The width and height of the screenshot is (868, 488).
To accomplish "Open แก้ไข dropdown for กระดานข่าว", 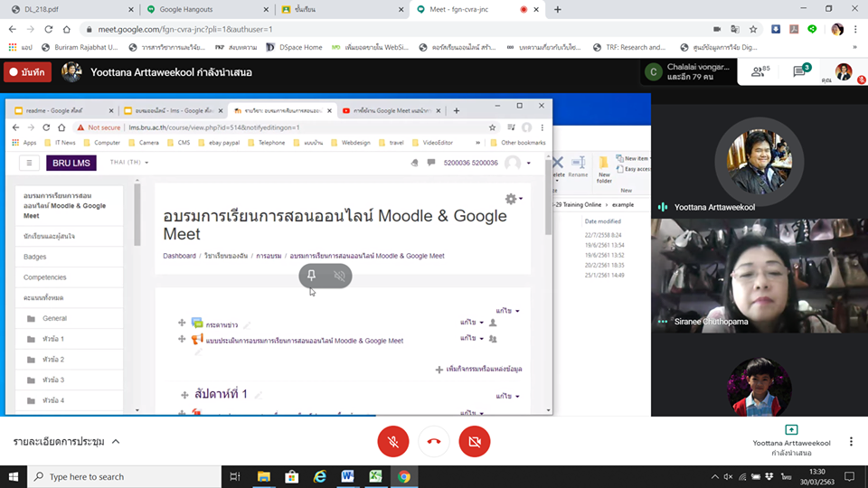I will coord(472,322).
